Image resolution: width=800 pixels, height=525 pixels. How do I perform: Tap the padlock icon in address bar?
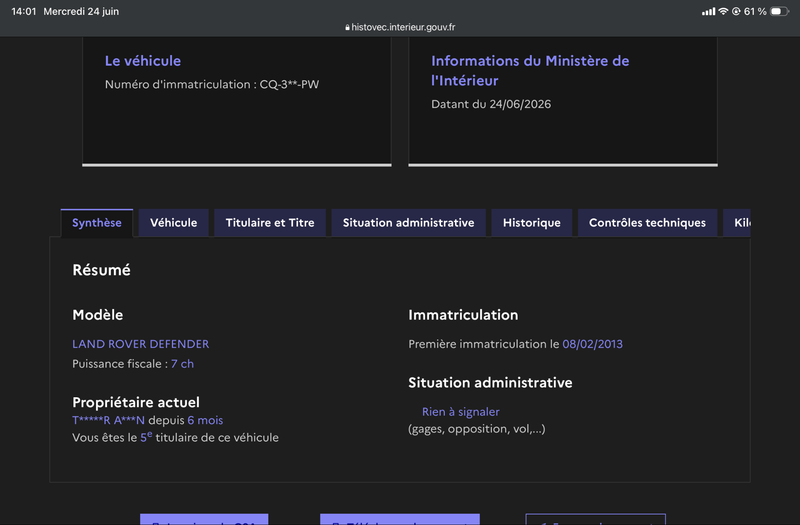tap(347, 28)
